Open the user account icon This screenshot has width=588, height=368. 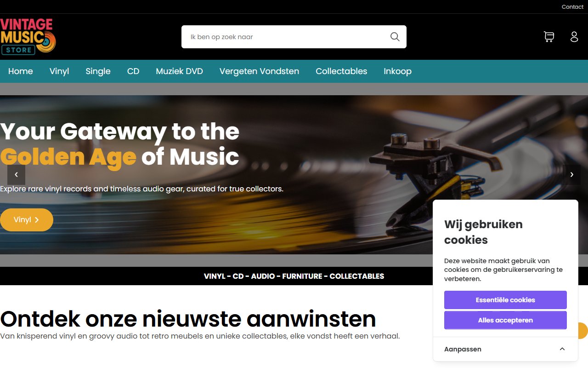click(574, 37)
